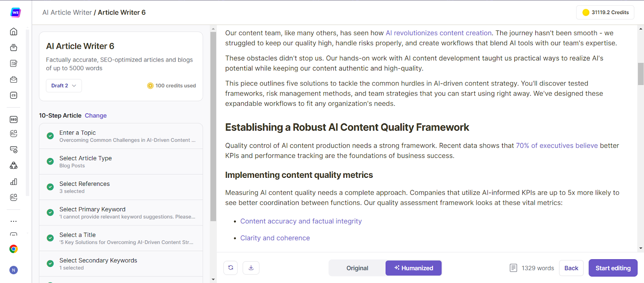This screenshot has width=644, height=283.
Task: Click Change next to 10-Step Article
Action: tap(96, 115)
